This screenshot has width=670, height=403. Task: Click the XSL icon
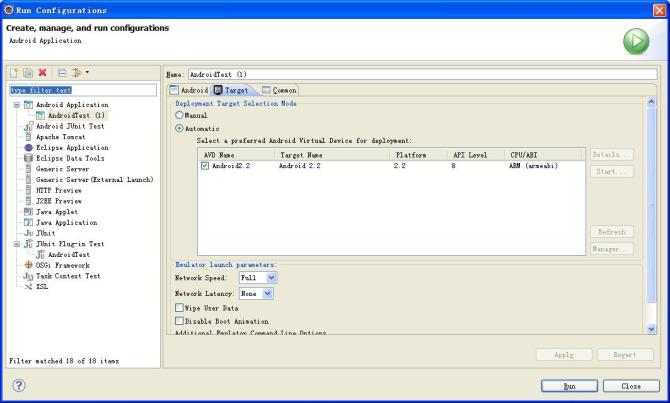click(28, 287)
